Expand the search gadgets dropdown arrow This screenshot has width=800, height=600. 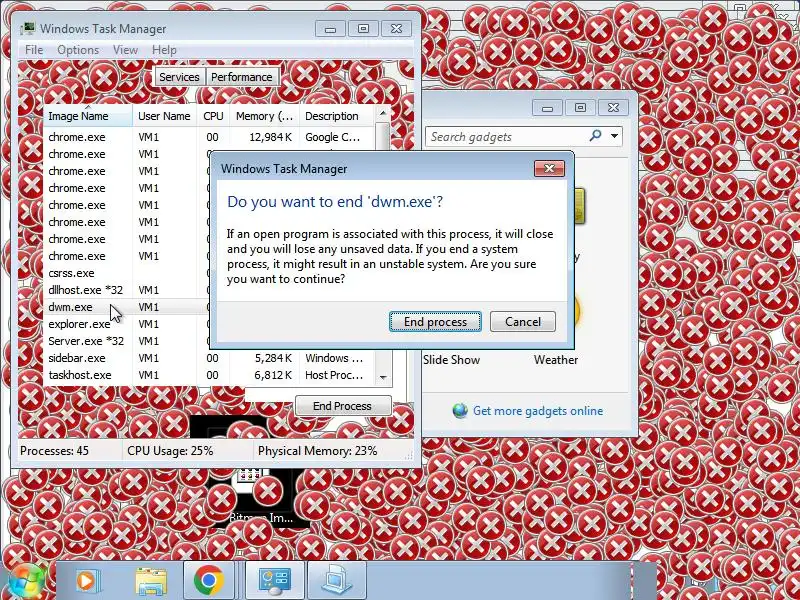615,136
